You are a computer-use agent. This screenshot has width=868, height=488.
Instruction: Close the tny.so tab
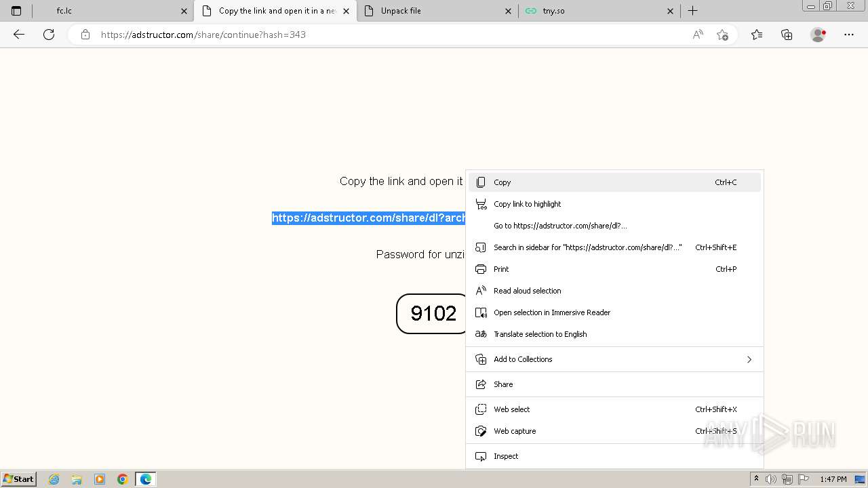(670, 11)
